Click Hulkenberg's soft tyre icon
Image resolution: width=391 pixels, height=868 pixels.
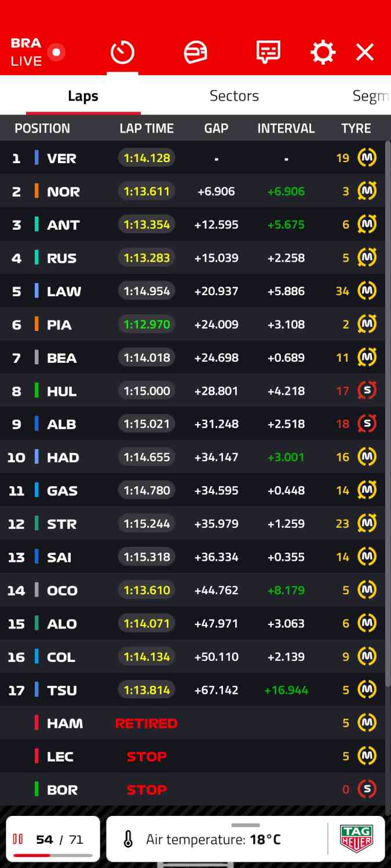point(367,391)
